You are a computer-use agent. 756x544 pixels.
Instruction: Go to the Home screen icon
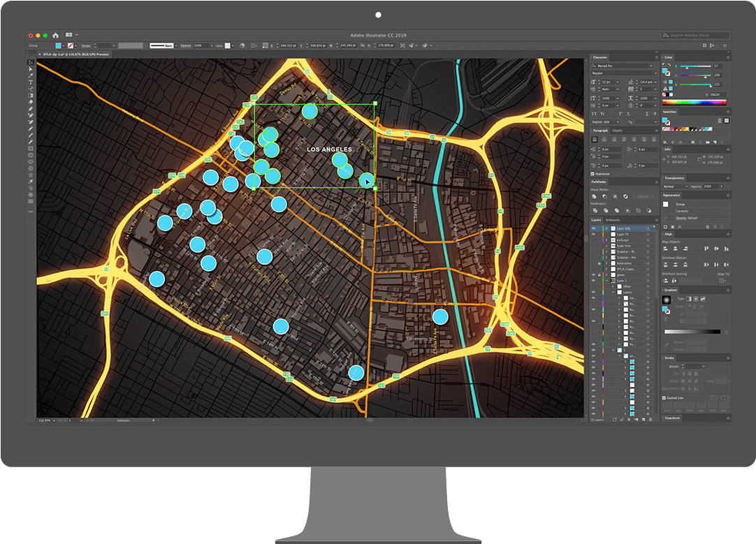pyautogui.click(x=55, y=35)
